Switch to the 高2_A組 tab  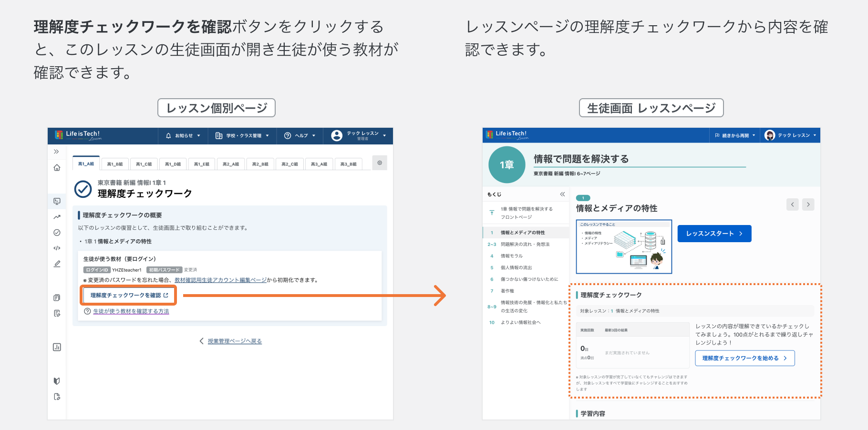point(231,164)
